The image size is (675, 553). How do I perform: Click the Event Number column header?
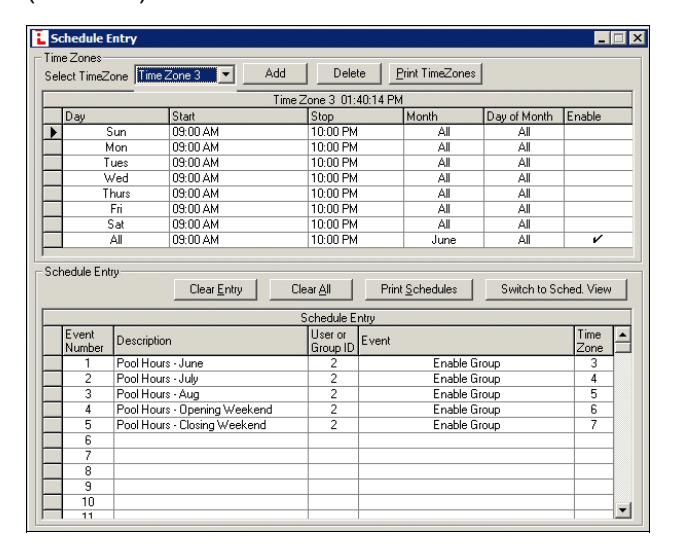[x=88, y=341]
